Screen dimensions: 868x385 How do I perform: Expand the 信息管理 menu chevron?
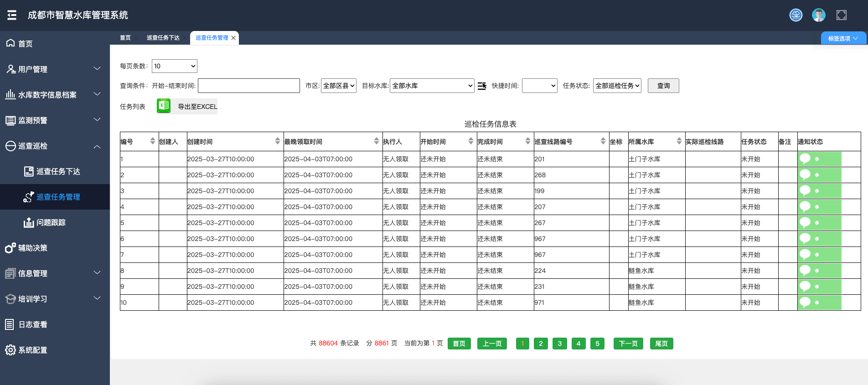97,273
